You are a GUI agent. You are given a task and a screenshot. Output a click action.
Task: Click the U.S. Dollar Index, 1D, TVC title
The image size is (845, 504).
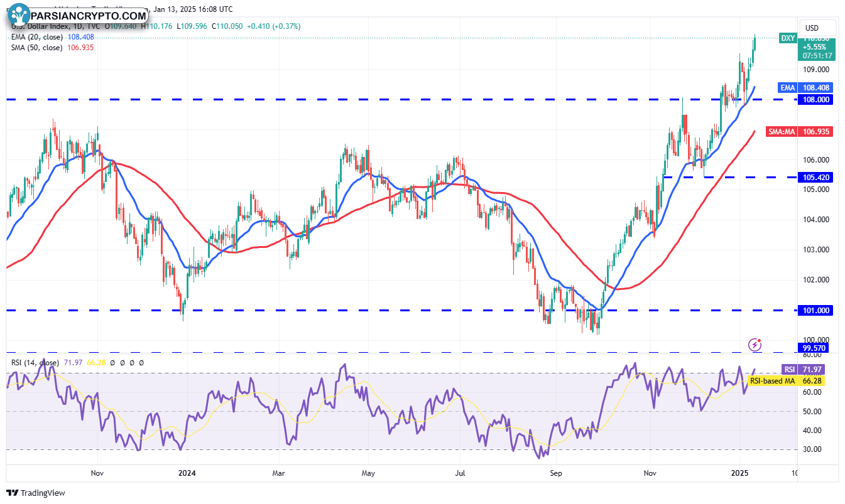tap(57, 26)
